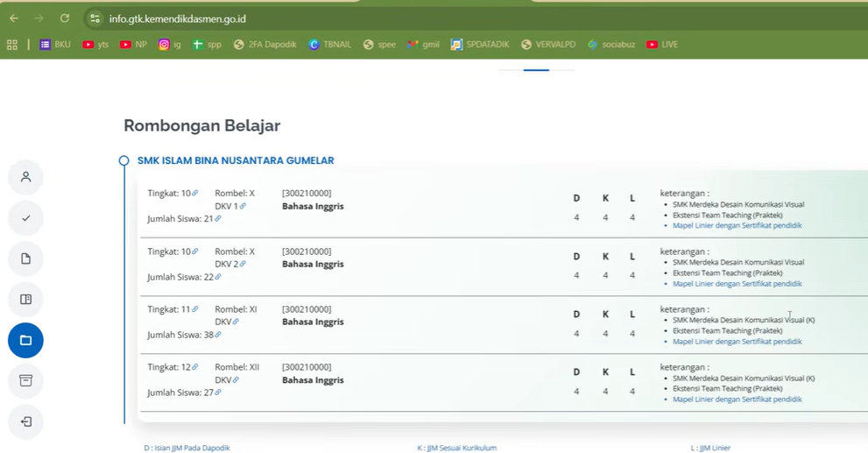Viewport: 868px width, 453px height.
Task: Open the BKU bookmark
Action: [55, 45]
